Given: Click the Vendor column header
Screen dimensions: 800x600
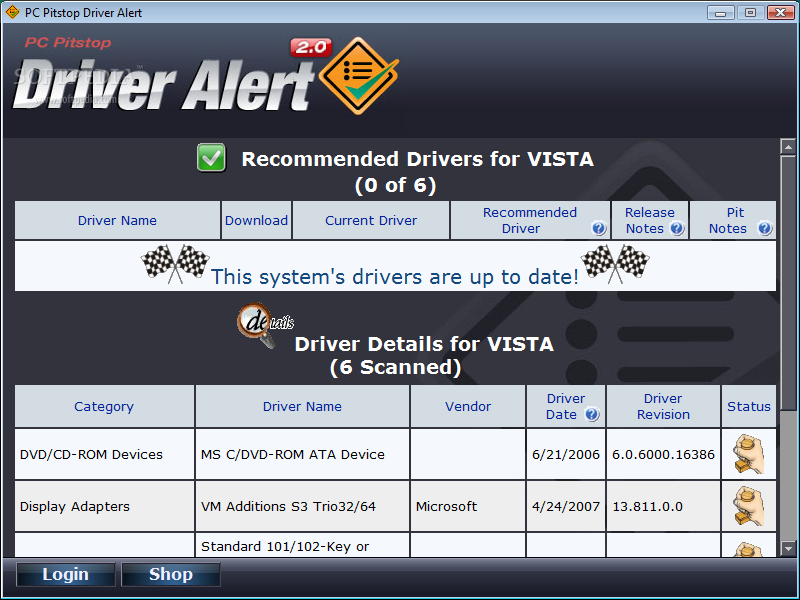Looking at the screenshot, I should (468, 407).
